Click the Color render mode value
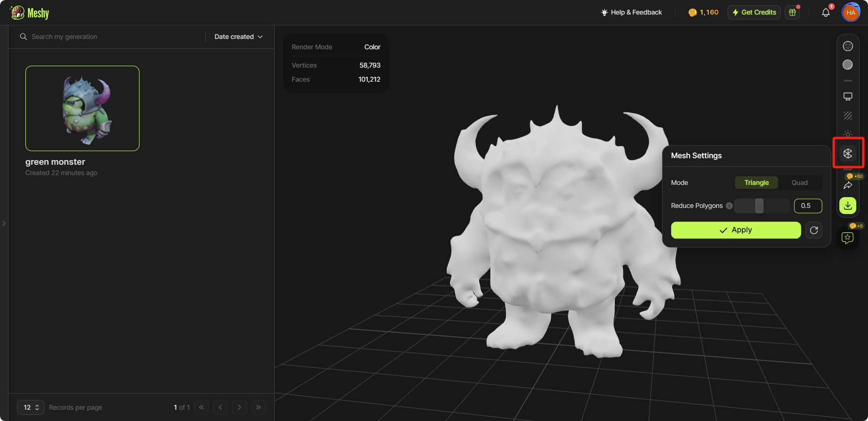This screenshot has height=421, width=868. [372, 47]
